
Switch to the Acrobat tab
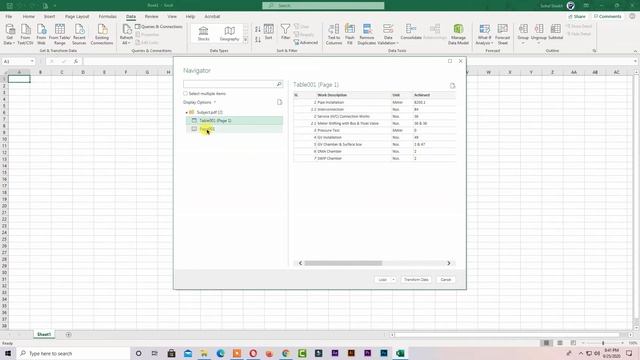click(212, 16)
